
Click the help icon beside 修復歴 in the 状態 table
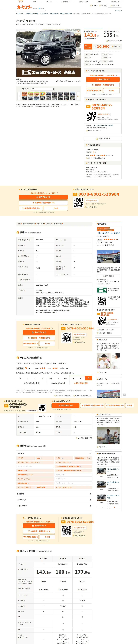24,251
